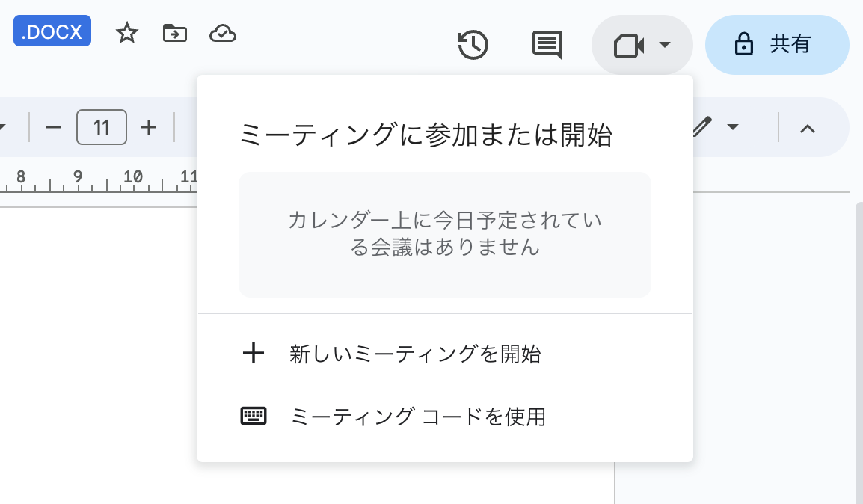This screenshot has width=863, height=504.
Task: Click the font size field showing 11
Action: click(102, 127)
